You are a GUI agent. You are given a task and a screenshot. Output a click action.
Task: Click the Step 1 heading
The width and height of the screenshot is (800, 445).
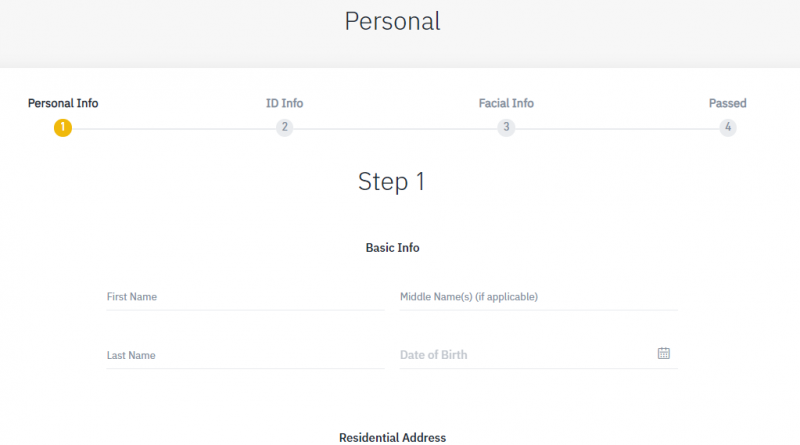point(391,182)
